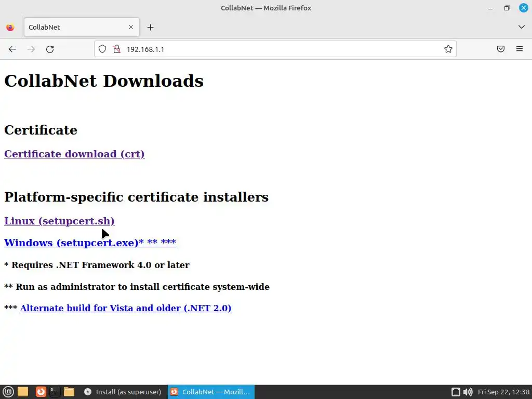View insecure connection padlock info

tap(117, 49)
